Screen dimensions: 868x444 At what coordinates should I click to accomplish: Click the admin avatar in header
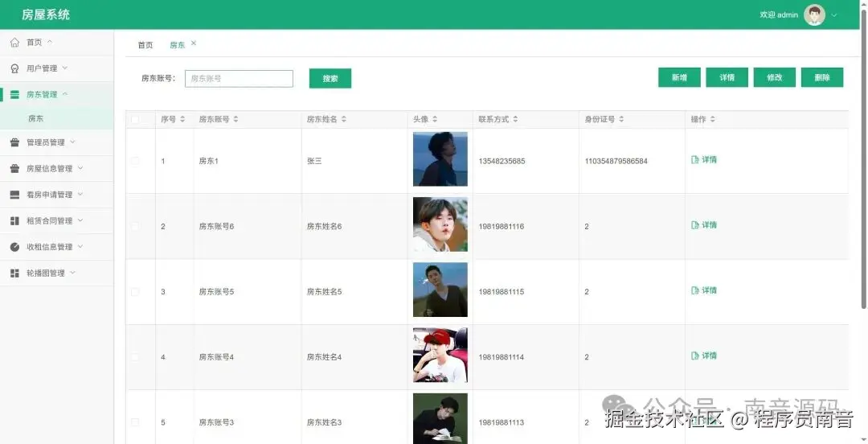[814, 15]
